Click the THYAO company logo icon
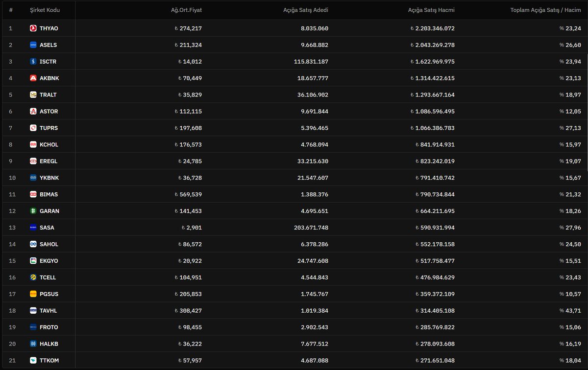Screen dimensions: 588x370 33,28
